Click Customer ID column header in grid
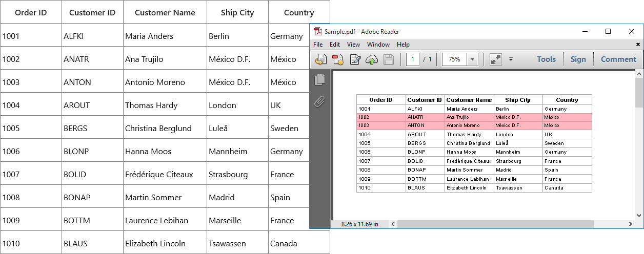The image size is (644, 254). tap(92, 12)
